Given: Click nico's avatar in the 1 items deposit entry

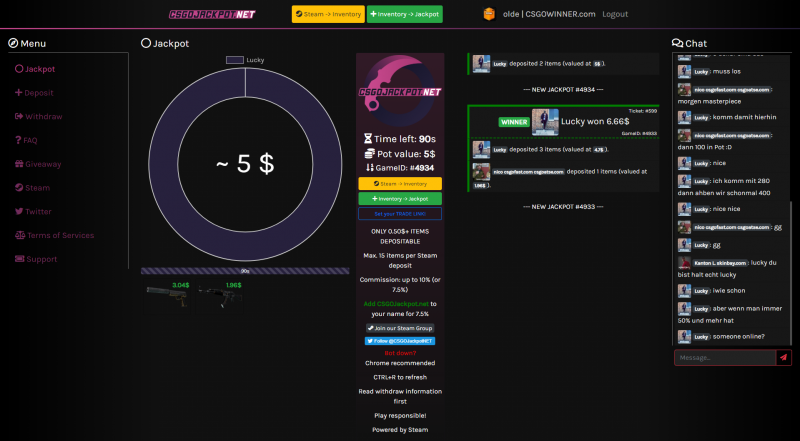Looking at the screenshot, I should pos(481,172).
